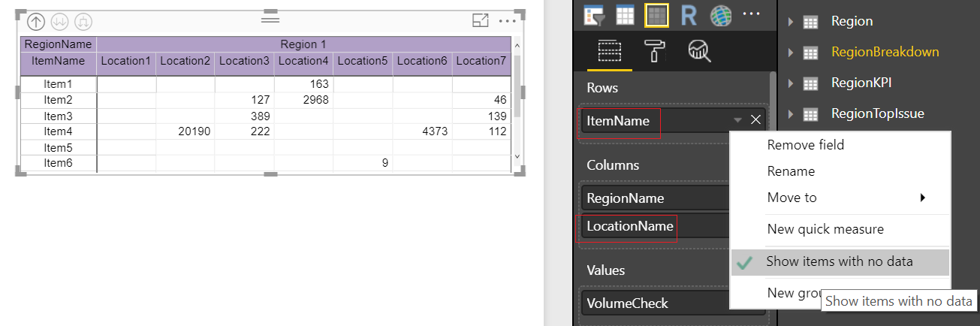The height and width of the screenshot is (326, 980).
Task: Click the Item3 row header
Action: point(59,116)
